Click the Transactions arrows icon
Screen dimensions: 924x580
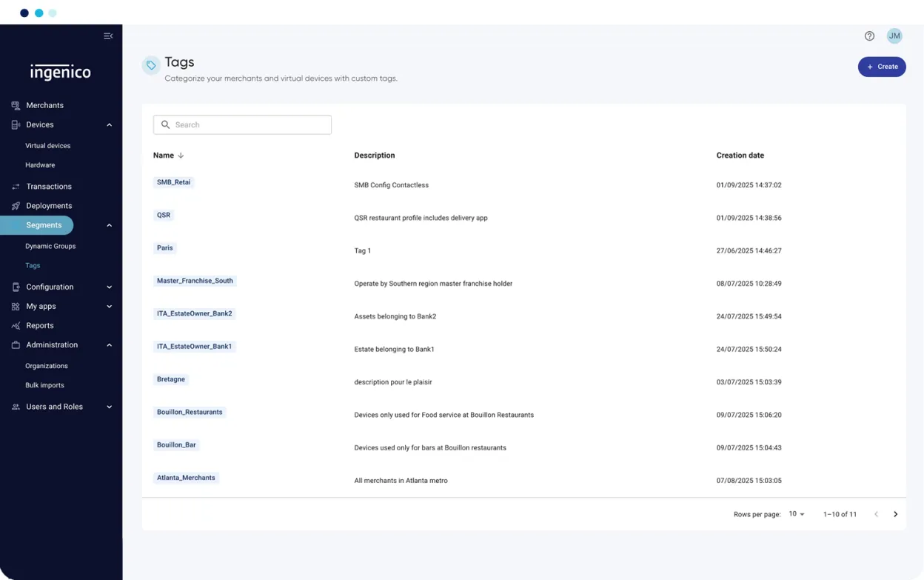click(16, 187)
